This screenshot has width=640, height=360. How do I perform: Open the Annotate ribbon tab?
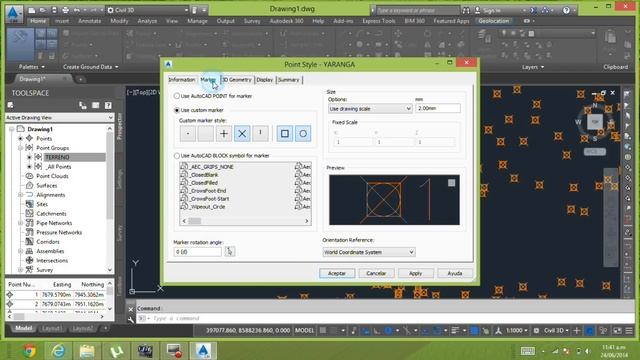[x=89, y=21]
